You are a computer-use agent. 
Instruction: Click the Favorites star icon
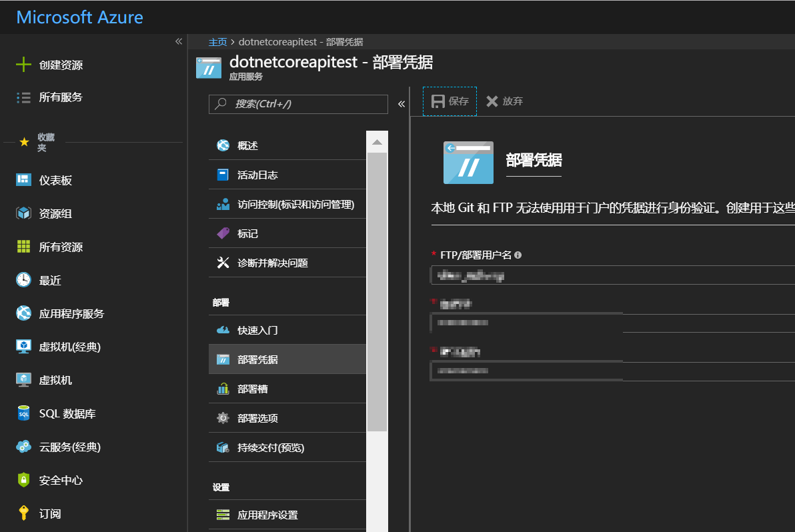pyautogui.click(x=24, y=142)
